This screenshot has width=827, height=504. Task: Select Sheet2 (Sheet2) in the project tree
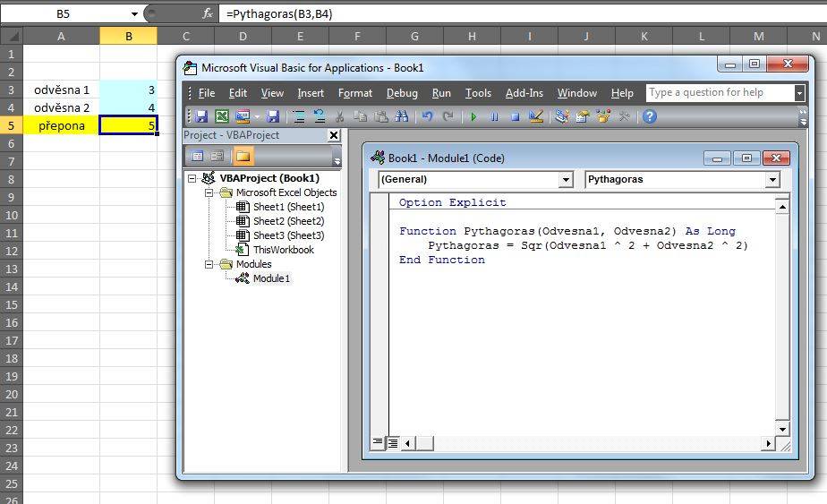[x=288, y=221]
